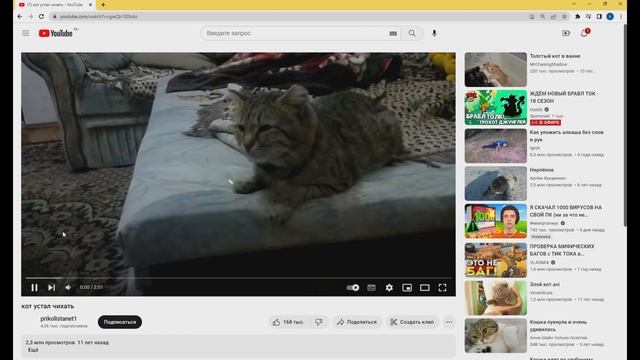Open the Бравл Ток live stream thumbnail
This screenshot has width=640, height=360.
click(x=496, y=107)
